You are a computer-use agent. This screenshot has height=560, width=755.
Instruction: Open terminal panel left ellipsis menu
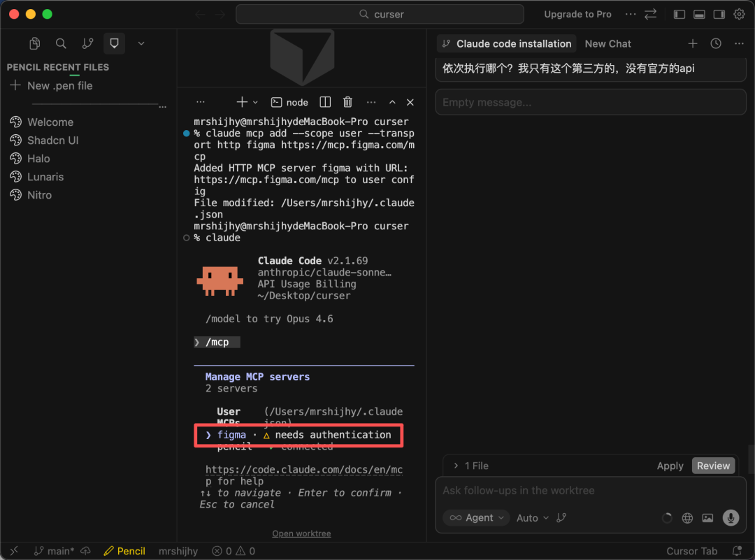(201, 102)
